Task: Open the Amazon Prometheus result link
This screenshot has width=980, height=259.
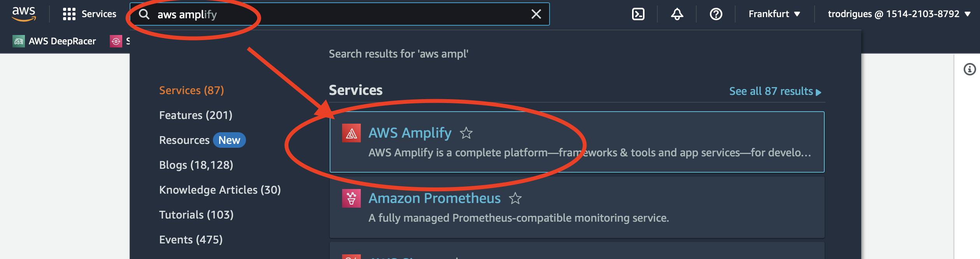Action: 434,198
